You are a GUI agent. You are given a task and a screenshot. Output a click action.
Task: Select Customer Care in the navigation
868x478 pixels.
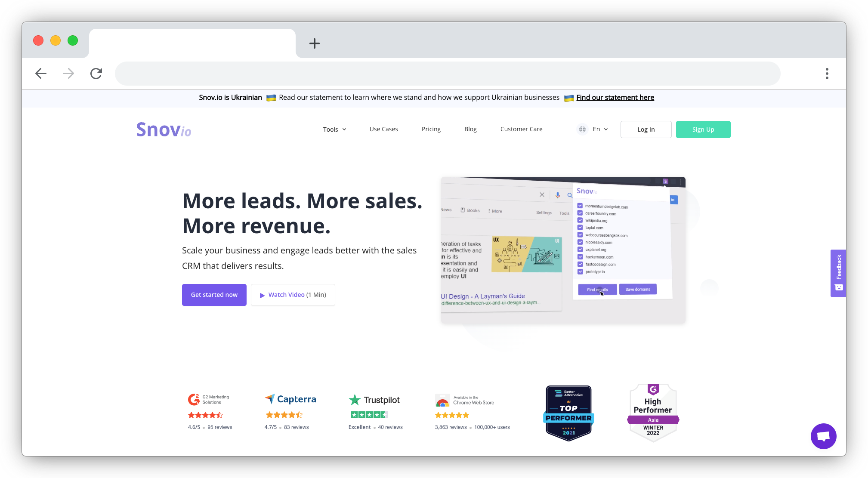[x=522, y=129]
